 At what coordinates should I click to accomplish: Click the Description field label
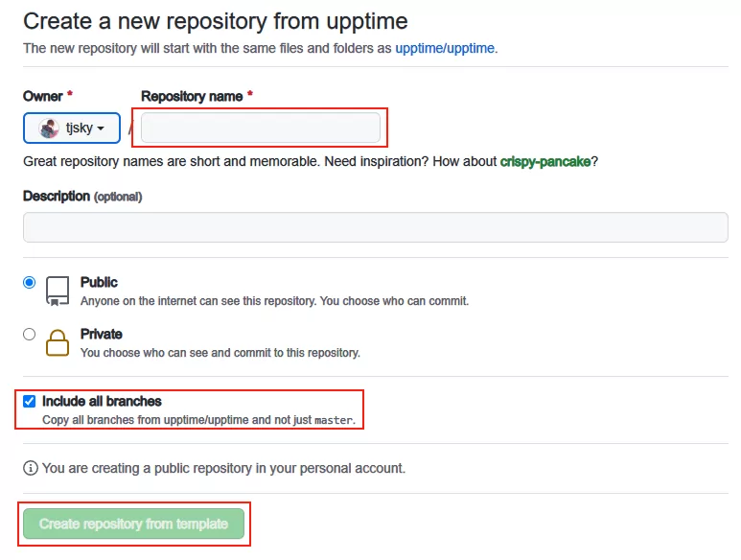click(57, 197)
